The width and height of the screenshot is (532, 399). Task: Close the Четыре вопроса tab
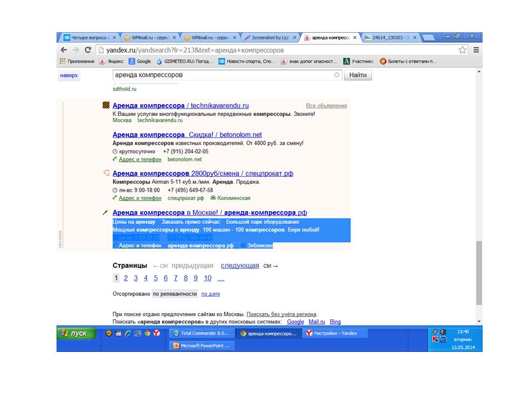[x=114, y=38]
